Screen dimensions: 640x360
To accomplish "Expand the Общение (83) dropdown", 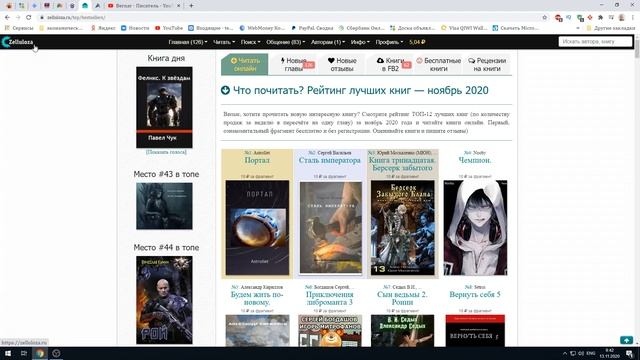I will [x=286, y=42].
